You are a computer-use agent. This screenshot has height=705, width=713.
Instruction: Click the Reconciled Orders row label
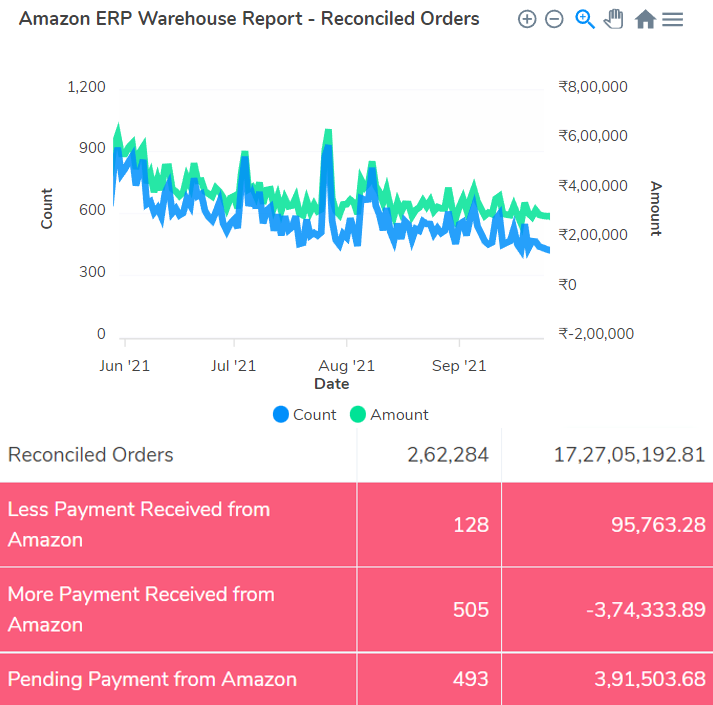90,455
